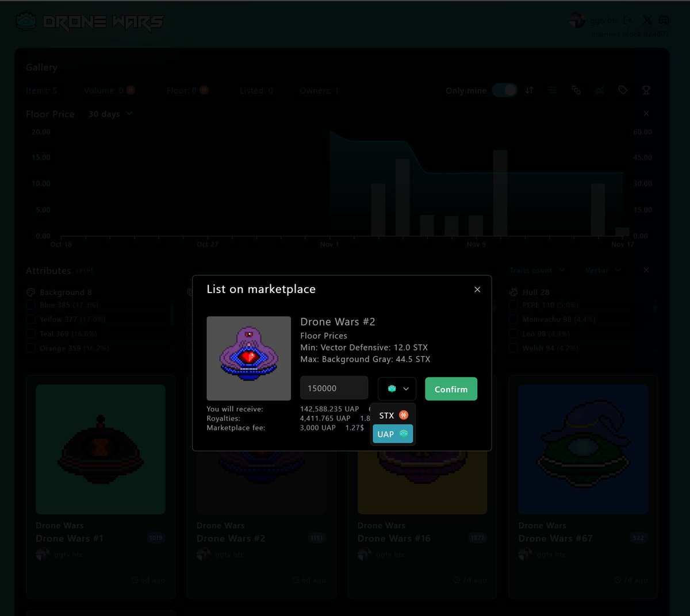The height and width of the screenshot is (616, 690).
Task: Click the 1377 rank badge on Drone Wars #16
Action: tap(478, 538)
